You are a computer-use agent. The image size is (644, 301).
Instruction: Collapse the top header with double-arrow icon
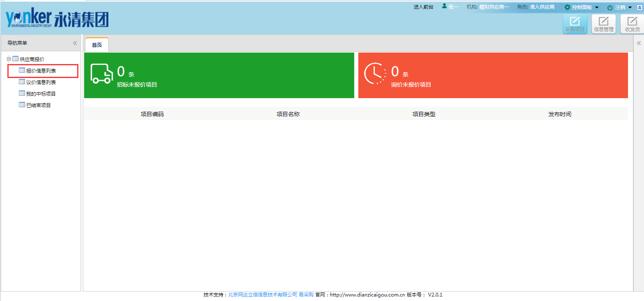(x=639, y=7)
